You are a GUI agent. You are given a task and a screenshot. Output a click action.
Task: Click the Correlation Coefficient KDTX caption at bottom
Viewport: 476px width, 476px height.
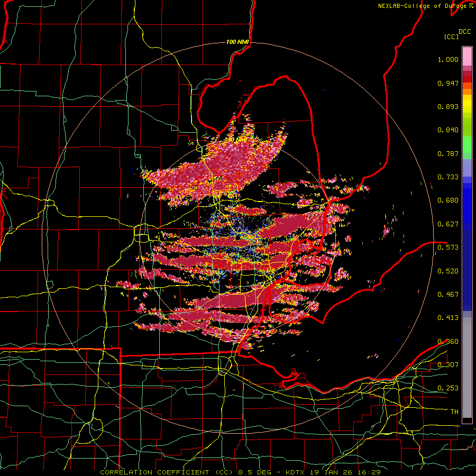tap(240, 472)
